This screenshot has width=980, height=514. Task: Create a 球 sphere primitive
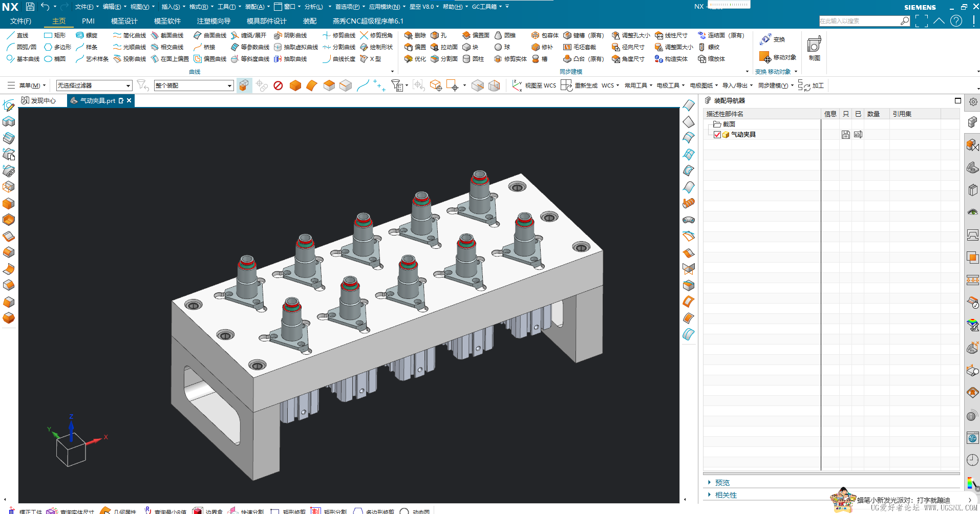pyautogui.click(x=502, y=47)
